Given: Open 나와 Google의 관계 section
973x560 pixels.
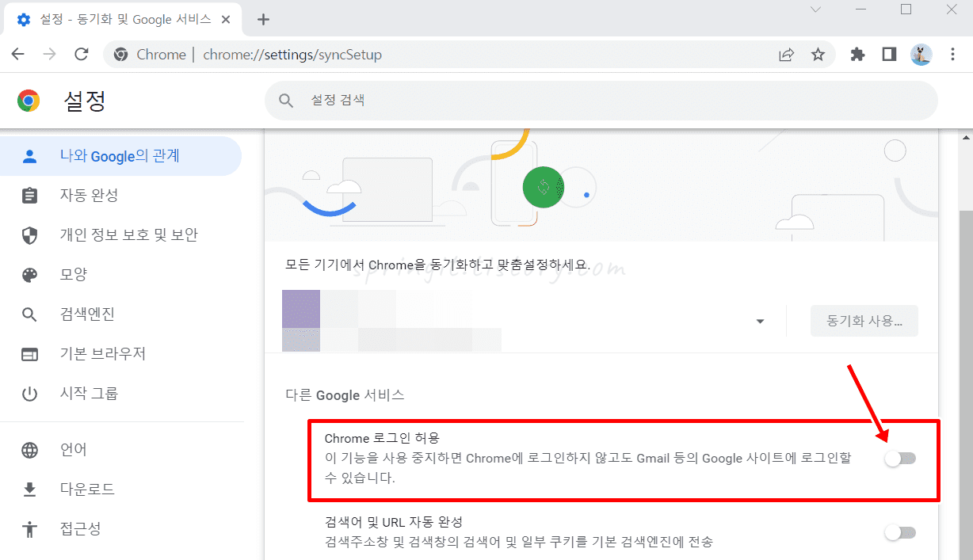Looking at the screenshot, I should tap(120, 156).
